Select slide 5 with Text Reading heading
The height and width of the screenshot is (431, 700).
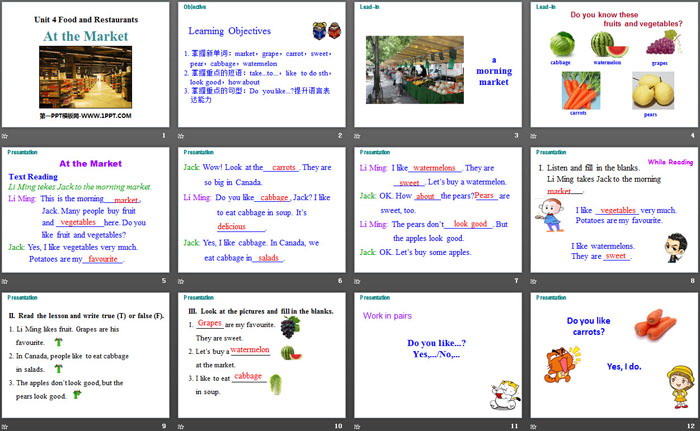tap(86, 217)
